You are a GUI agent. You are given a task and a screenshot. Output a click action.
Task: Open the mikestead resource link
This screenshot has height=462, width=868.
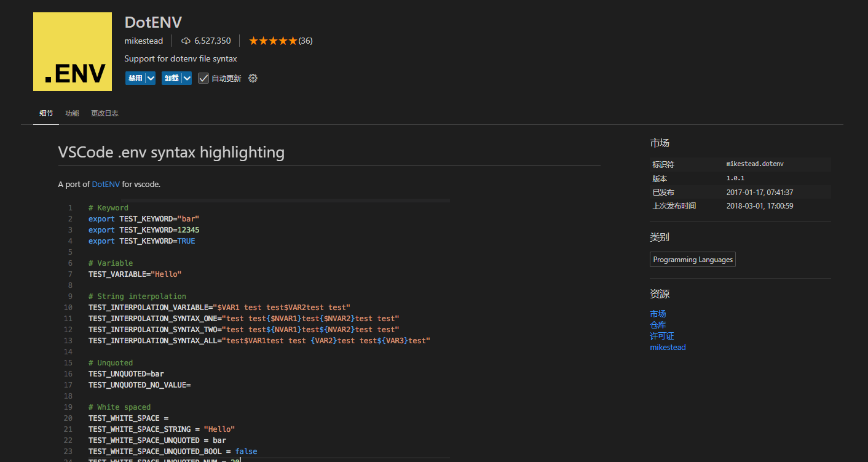pos(668,347)
